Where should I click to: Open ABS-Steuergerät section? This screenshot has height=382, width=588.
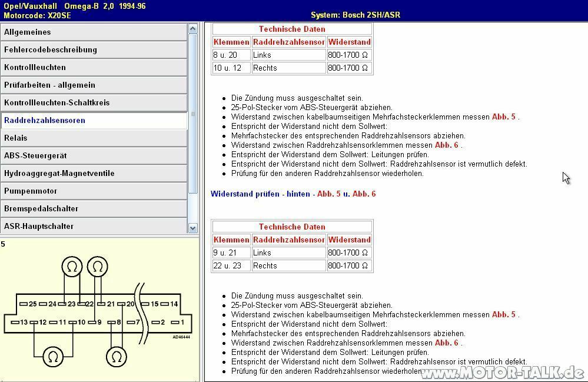[x=94, y=155]
